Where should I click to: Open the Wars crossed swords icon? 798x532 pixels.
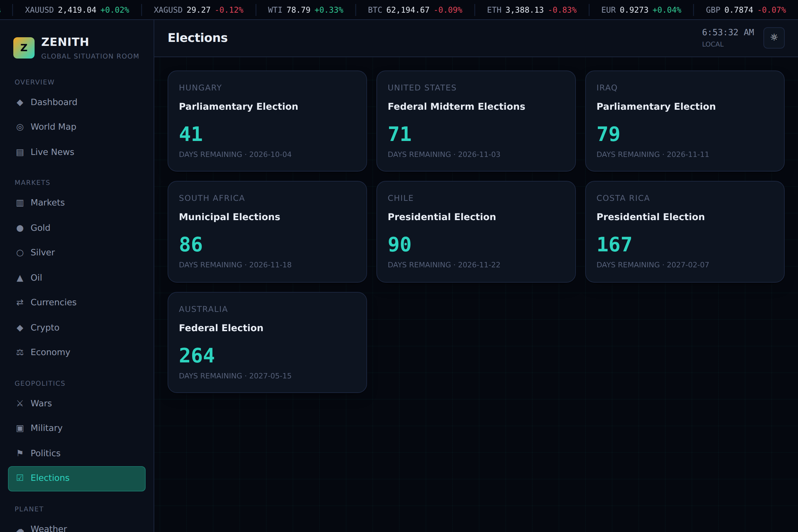20,403
